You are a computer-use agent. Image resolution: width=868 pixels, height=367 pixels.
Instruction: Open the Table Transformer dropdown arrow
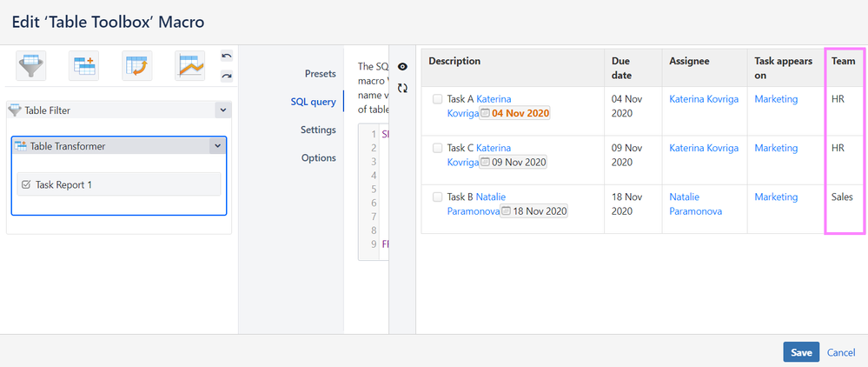click(x=216, y=146)
